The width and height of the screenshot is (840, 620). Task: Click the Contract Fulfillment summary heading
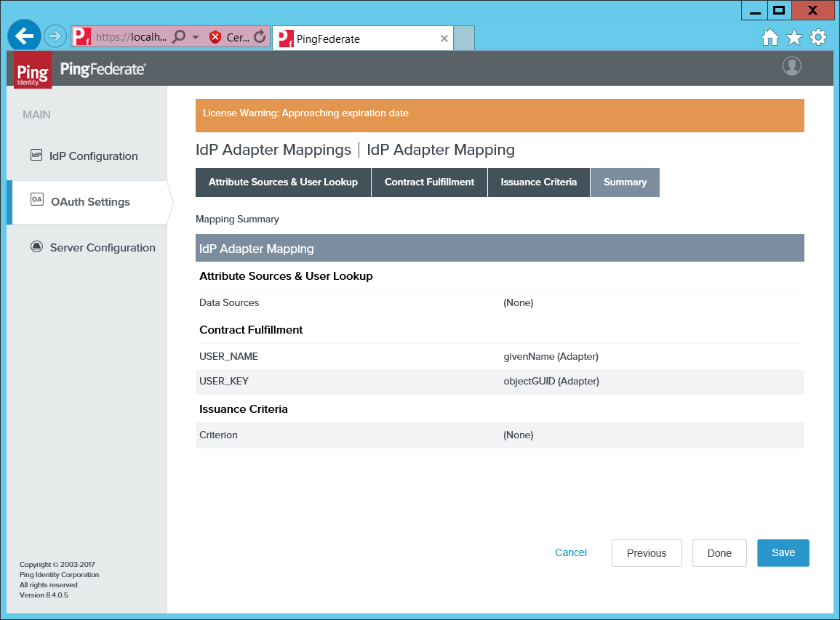[x=251, y=330]
